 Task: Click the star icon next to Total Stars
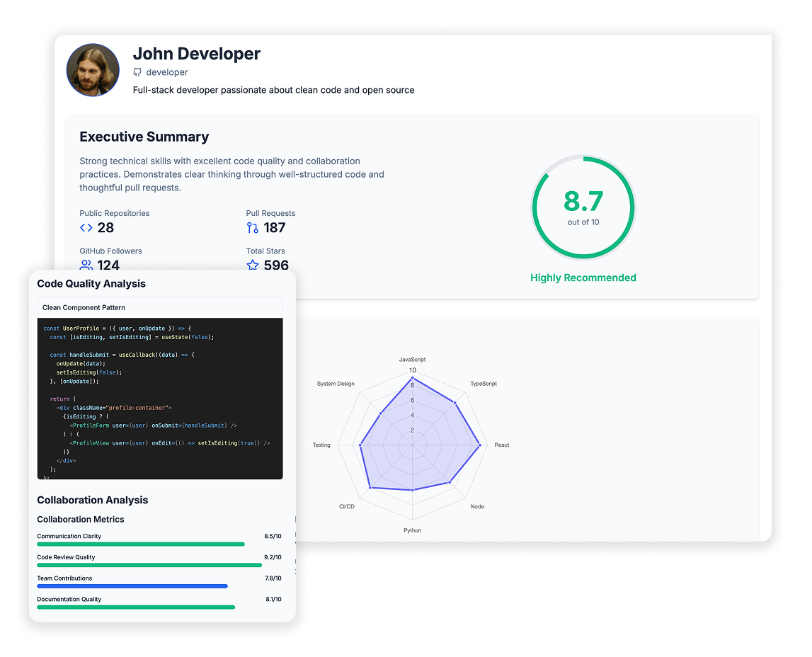pyautogui.click(x=252, y=265)
